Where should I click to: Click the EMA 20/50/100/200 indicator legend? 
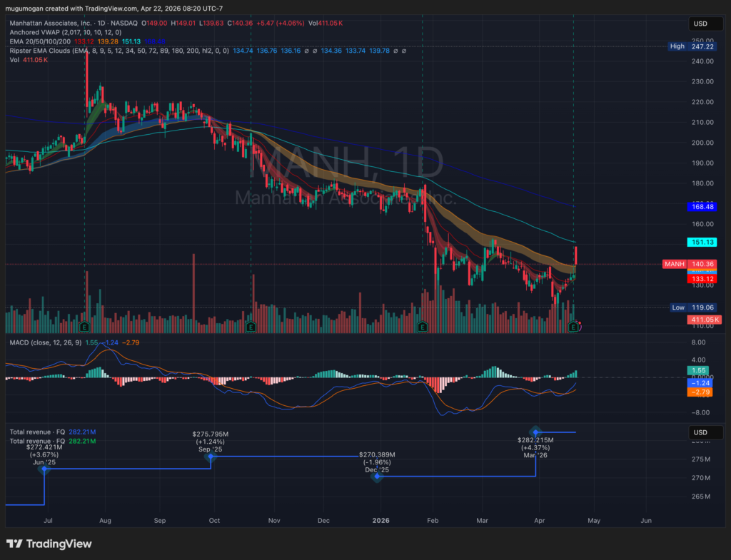coord(43,41)
